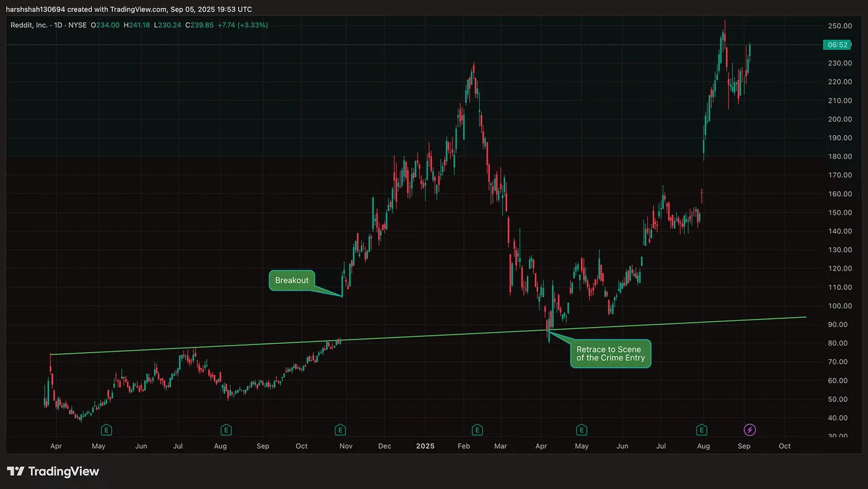Click the earnings E marker near May 2025
868x489 pixels.
(x=582, y=429)
